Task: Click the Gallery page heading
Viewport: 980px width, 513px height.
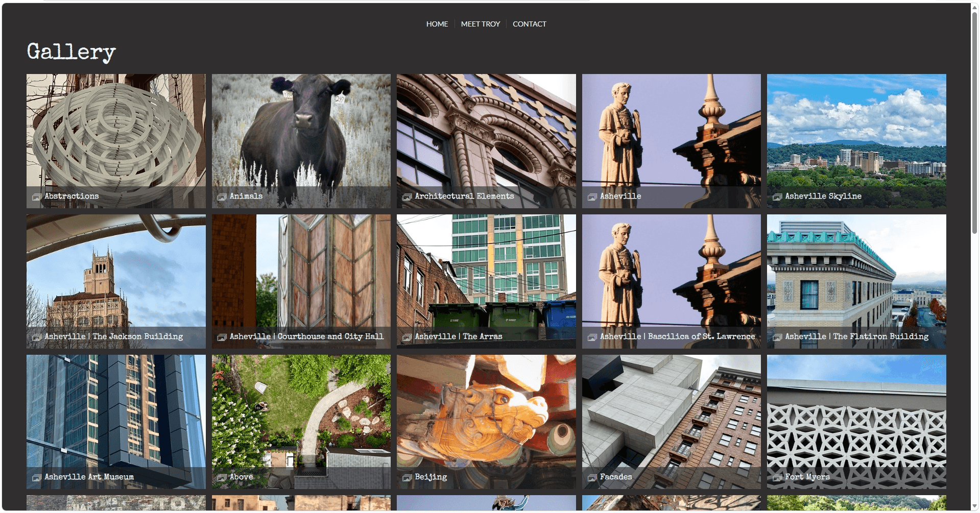Action: [71, 52]
